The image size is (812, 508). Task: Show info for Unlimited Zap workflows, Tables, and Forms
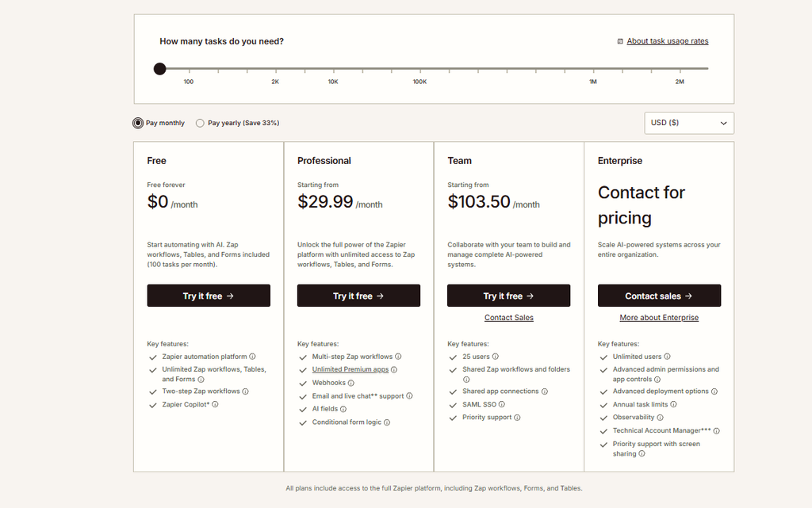pos(201,379)
